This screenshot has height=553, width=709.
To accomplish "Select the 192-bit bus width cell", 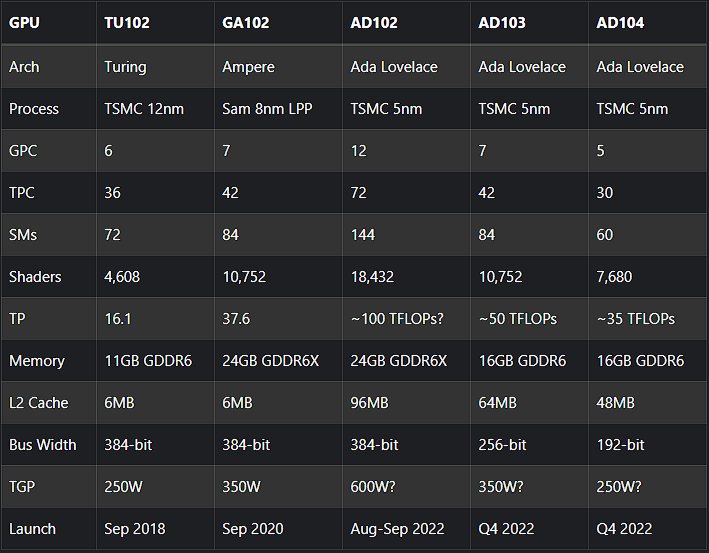I will [x=620, y=445].
